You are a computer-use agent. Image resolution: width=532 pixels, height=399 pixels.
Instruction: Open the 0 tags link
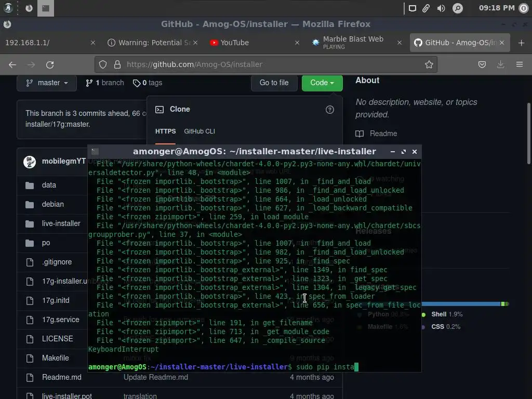tap(148, 83)
